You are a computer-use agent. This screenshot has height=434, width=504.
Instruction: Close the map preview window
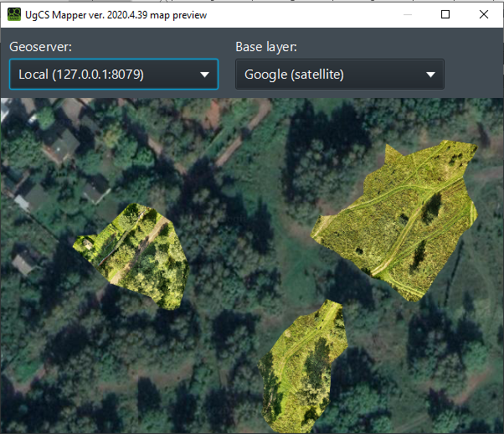click(x=484, y=14)
